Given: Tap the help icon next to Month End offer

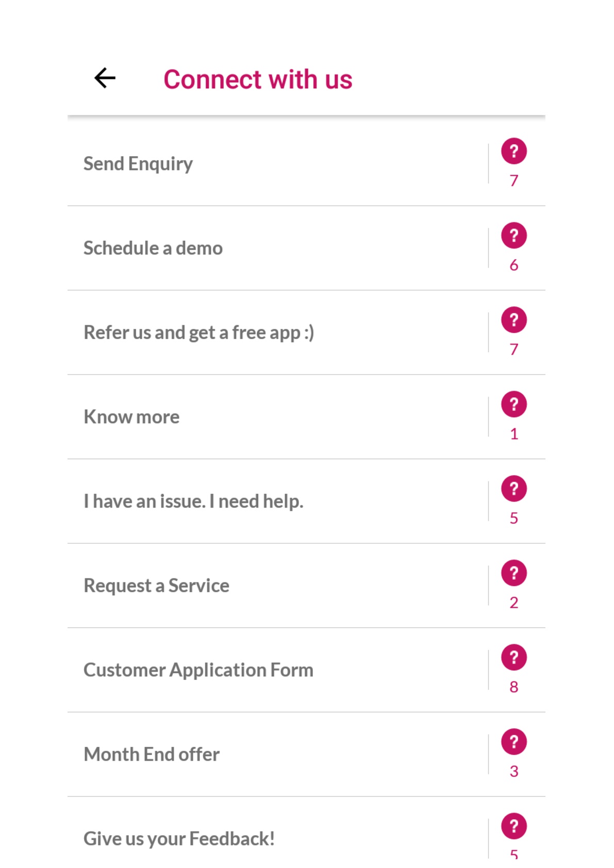Looking at the screenshot, I should pos(513,742).
